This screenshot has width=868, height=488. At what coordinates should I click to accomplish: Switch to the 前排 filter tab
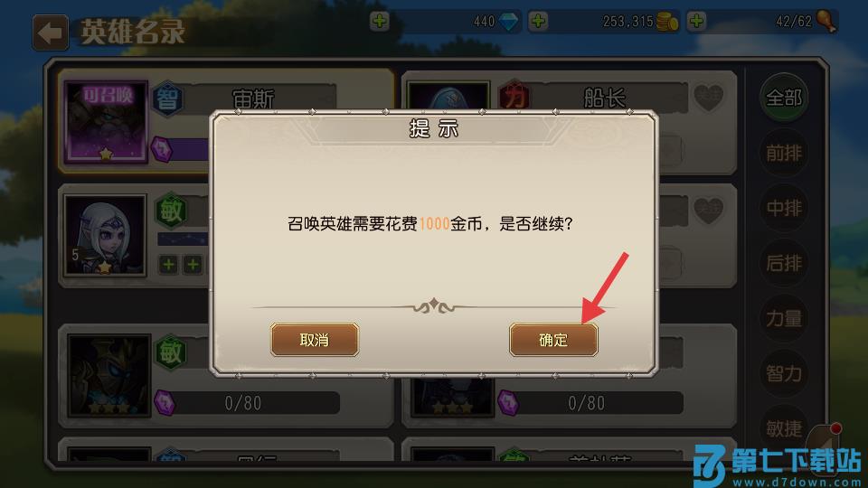click(x=783, y=153)
